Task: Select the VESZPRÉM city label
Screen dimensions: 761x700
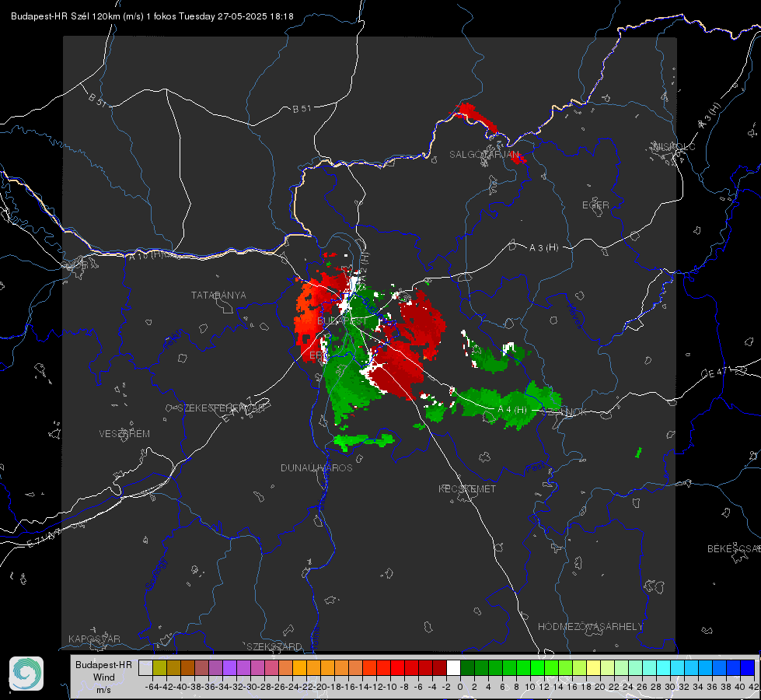Action: [x=124, y=433]
